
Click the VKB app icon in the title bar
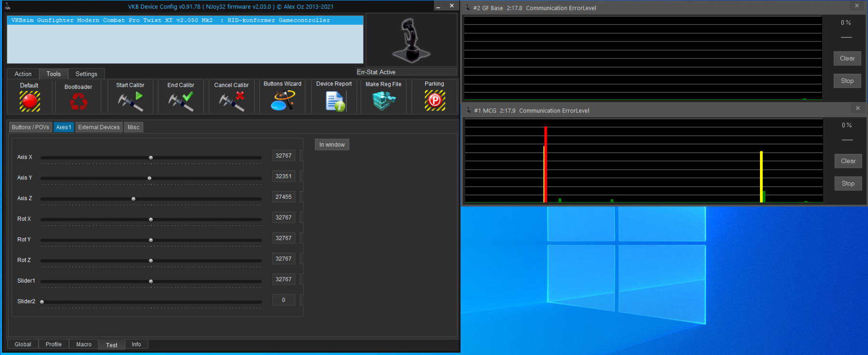tap(7, 6)
